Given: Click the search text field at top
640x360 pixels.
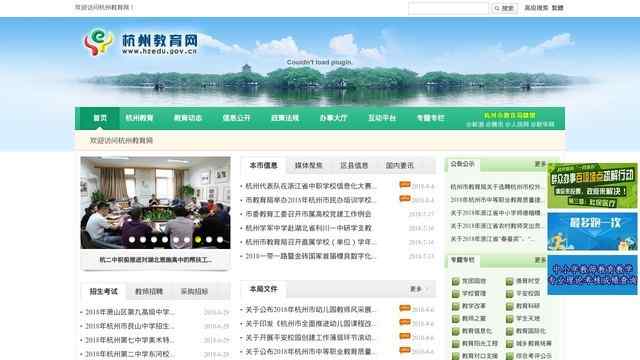Looking at the screenshot, I should (448, 8).
